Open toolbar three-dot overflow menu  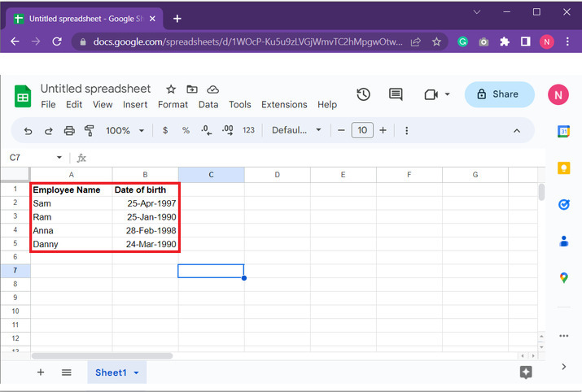pos(407,131)
